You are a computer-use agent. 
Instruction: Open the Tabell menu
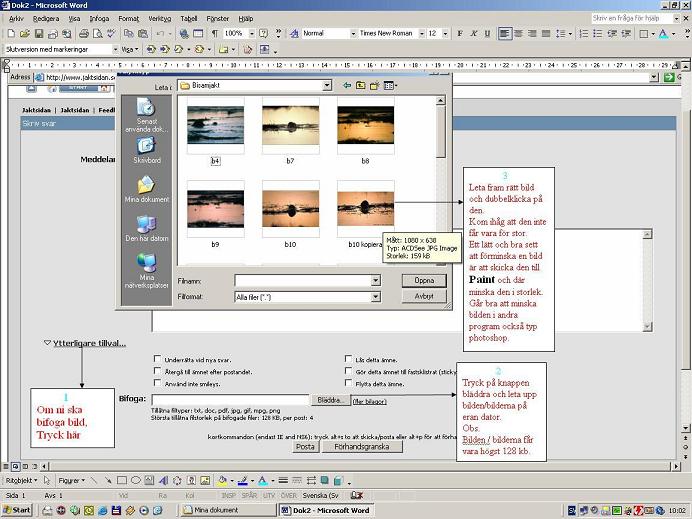pyautogui.click(x=189, y=18)
